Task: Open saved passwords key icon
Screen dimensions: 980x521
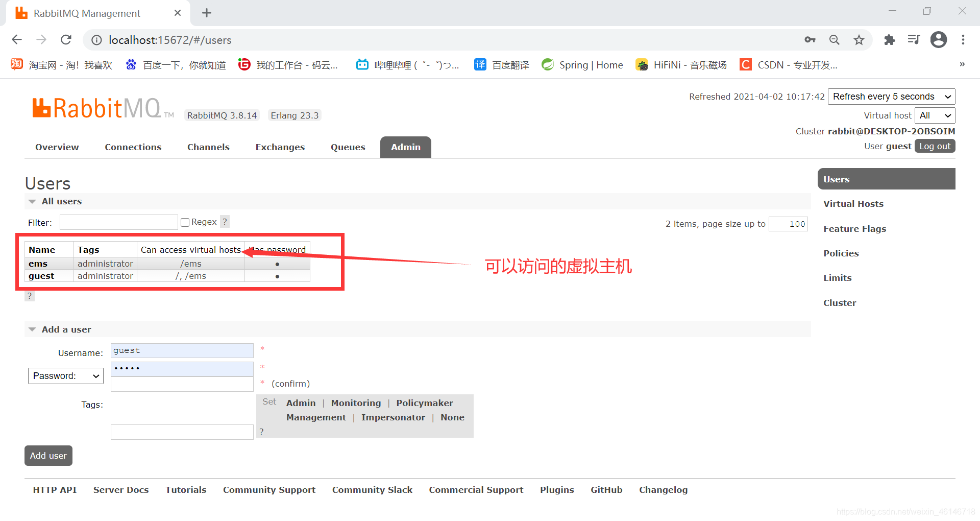Action: pos(810,40)
